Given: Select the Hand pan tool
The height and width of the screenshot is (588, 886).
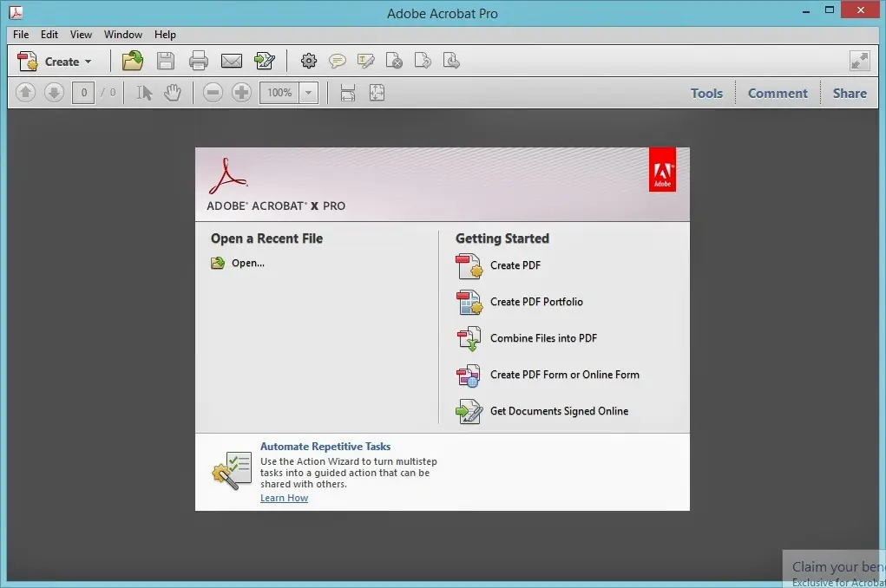Looking at the screenshot, I should point(173,93).
